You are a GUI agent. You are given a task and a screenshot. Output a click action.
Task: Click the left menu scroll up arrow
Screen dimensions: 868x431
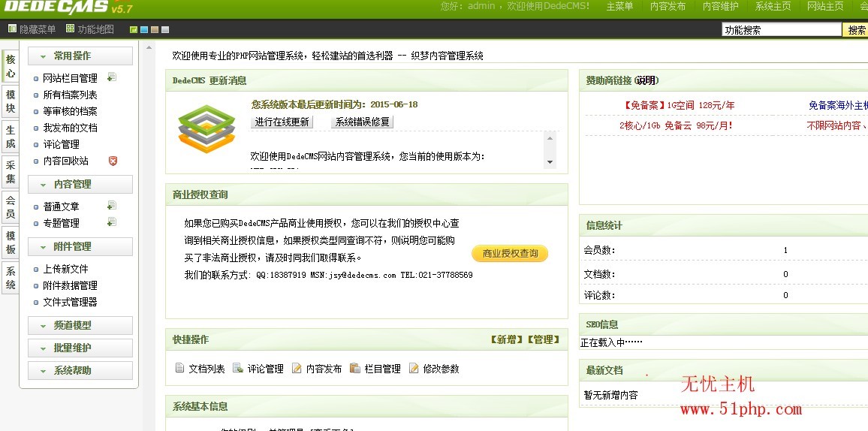coord(149,47)
